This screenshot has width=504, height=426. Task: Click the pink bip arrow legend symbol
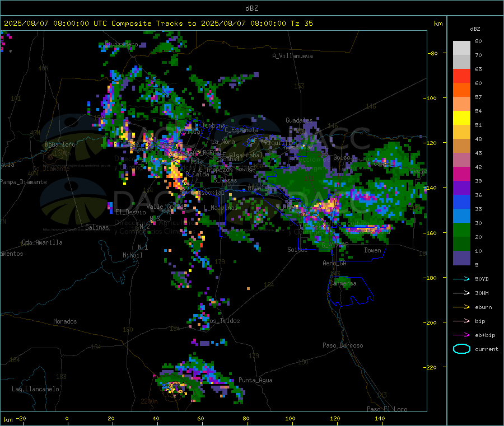(x=461, y=321)
